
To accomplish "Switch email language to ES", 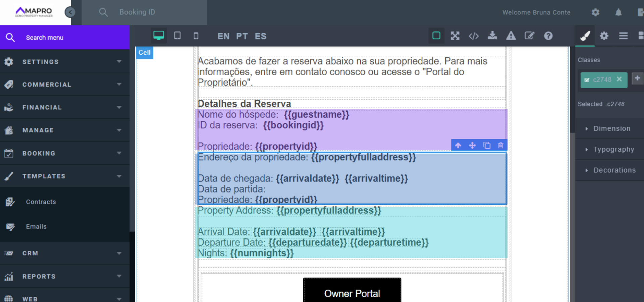I will click(260, 36).
